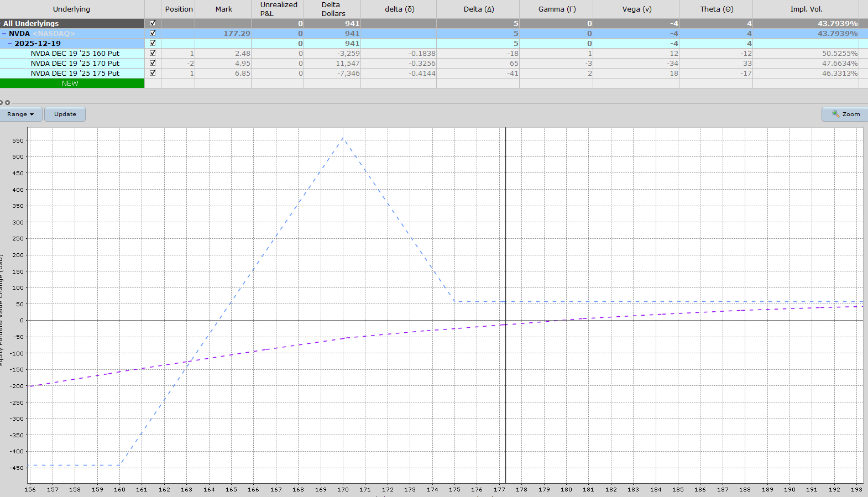Disable the NVDA 175 Put checkbox
This screenshot has height=497, width=868.
click(x=153, y=73)
